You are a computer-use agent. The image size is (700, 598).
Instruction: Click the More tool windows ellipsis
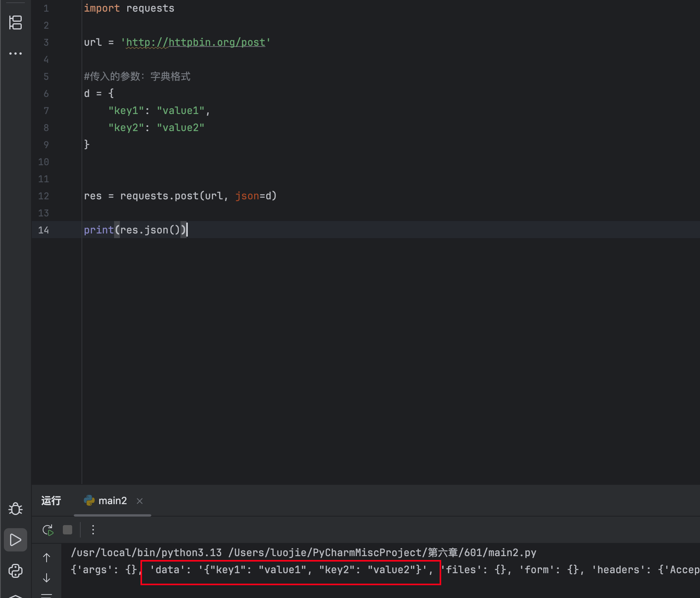coord(16,54)
